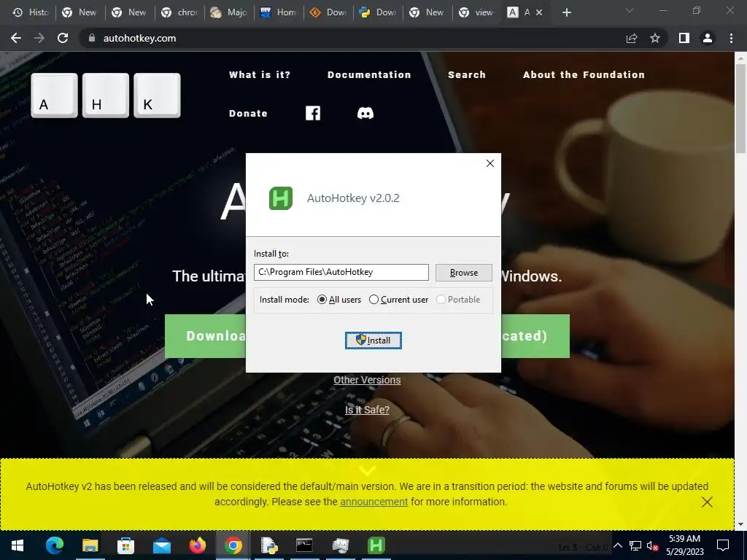Screen dimensions: 747x560
Task: Click the H key logo tile
Action: [x=105, y=96]
